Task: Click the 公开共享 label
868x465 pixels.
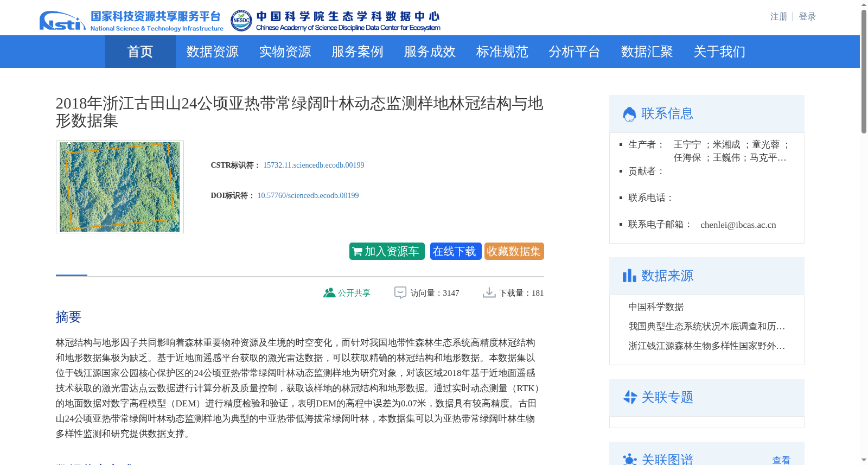Action: (x=354, y=293)
